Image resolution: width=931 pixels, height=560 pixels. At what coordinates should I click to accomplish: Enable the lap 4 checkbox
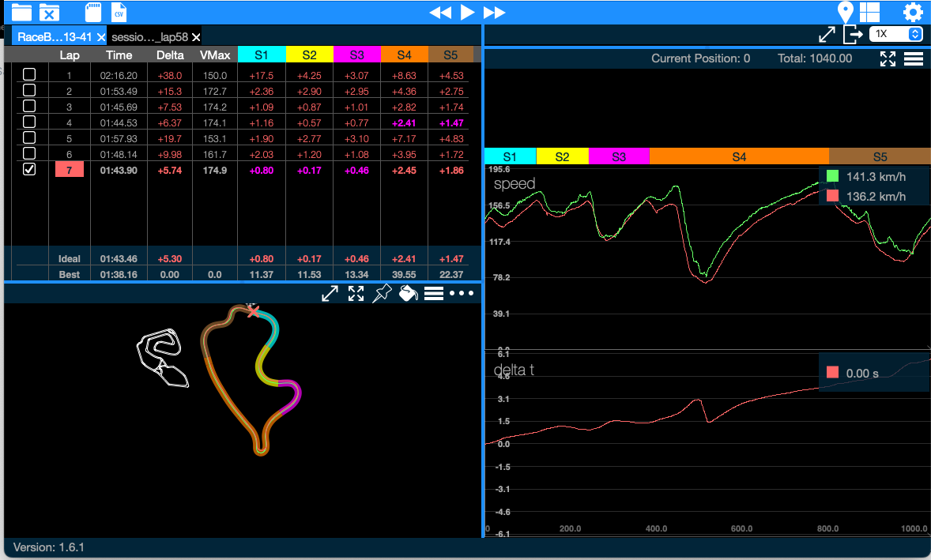click(29, 122)
